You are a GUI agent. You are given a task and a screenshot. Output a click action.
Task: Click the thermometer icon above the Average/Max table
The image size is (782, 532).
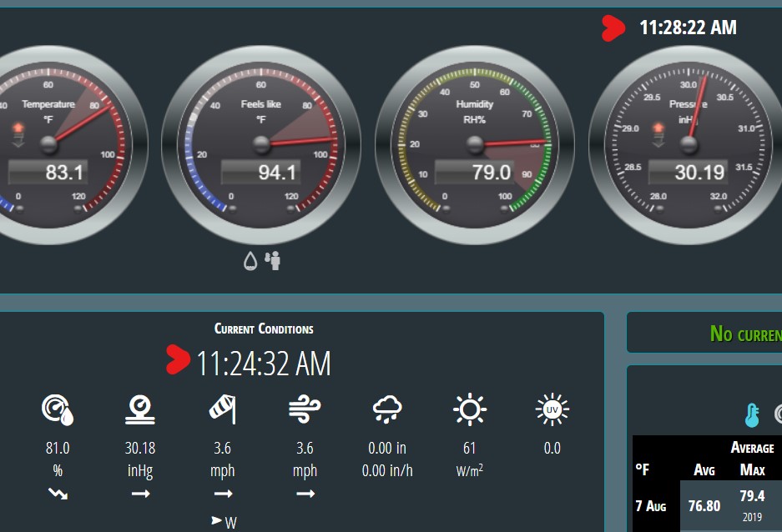click(x=751, y=414)
